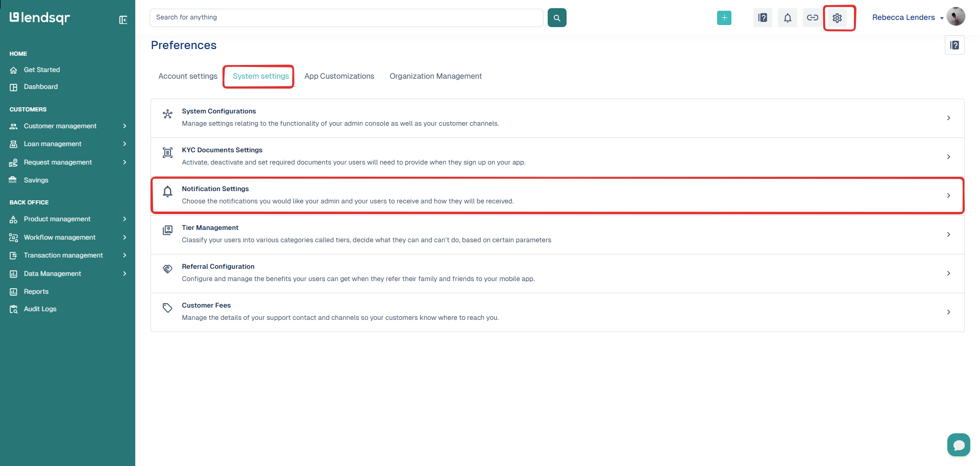Expand Loan management submenu chevron
Image resolution: width=980 pixels, height=466 pixels.
point(125,144)
